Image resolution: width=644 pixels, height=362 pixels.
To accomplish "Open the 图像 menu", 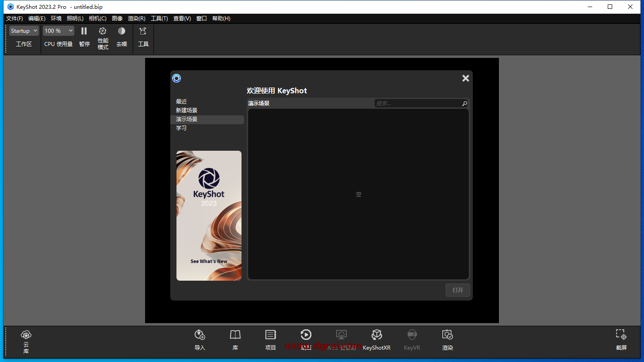I will tap(117, 19).
